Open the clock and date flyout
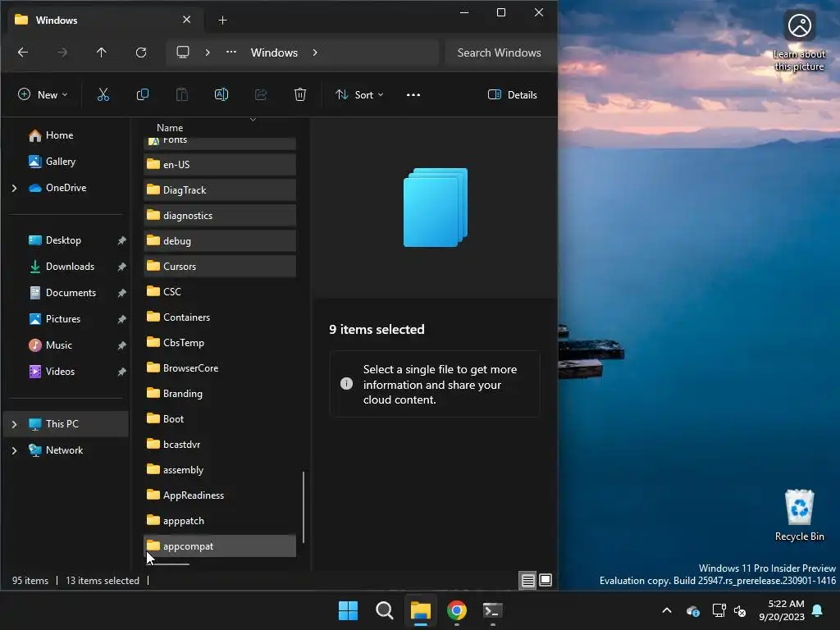The width and height of the screenshot is (840, 630). tap(782, 610)
